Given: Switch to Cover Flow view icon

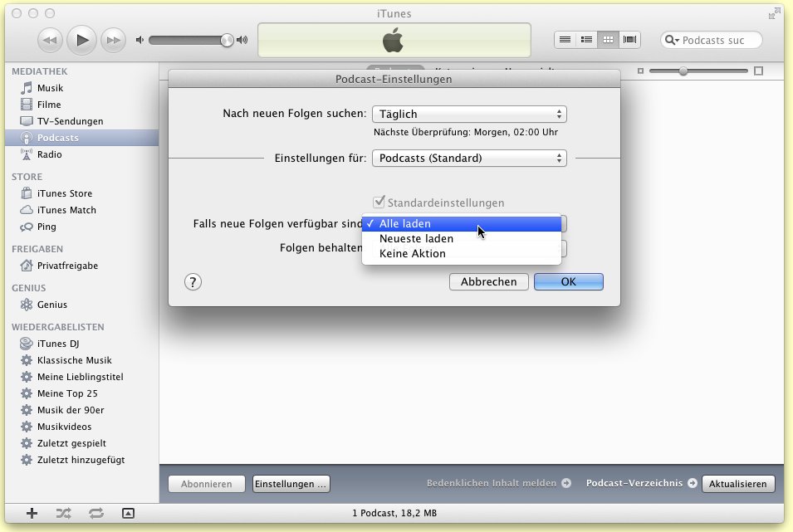Looking at the screenshot, I should click(629, 40).
